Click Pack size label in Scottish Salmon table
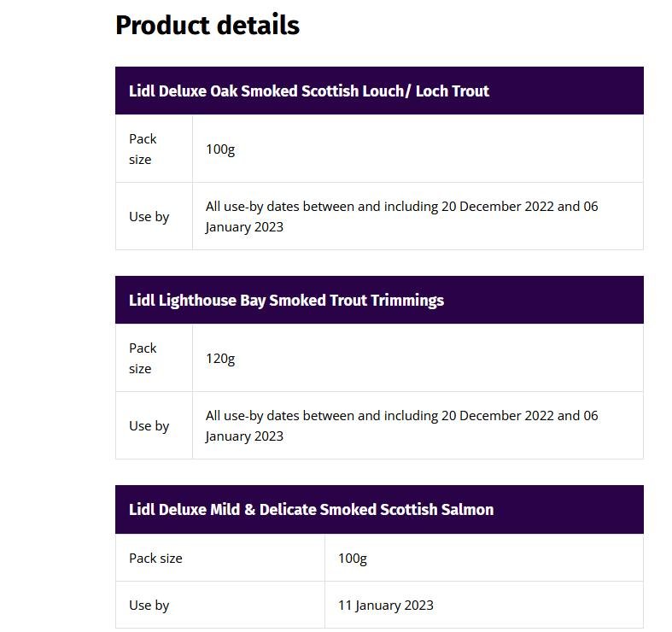 click(155, 558)
